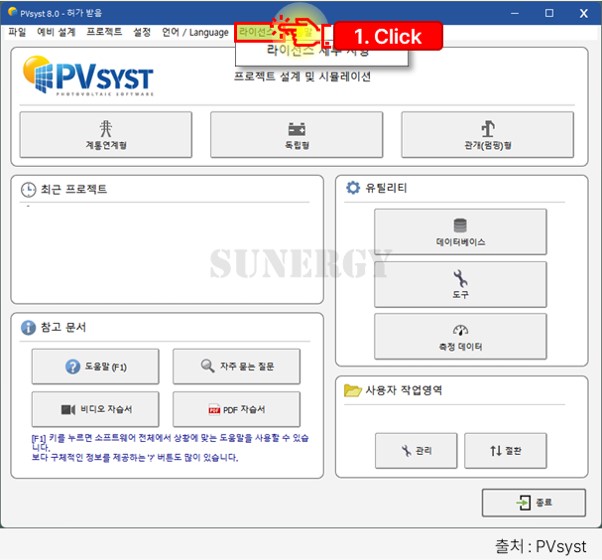
Task: Click the 관리 workspace manage button
Action: pos(416,451)
